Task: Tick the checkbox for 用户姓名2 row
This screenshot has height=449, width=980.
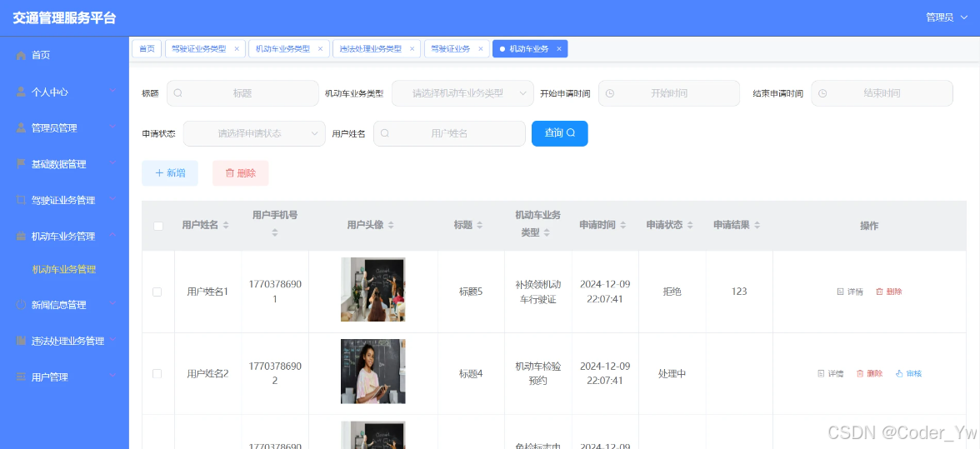Action: (157, 373)
